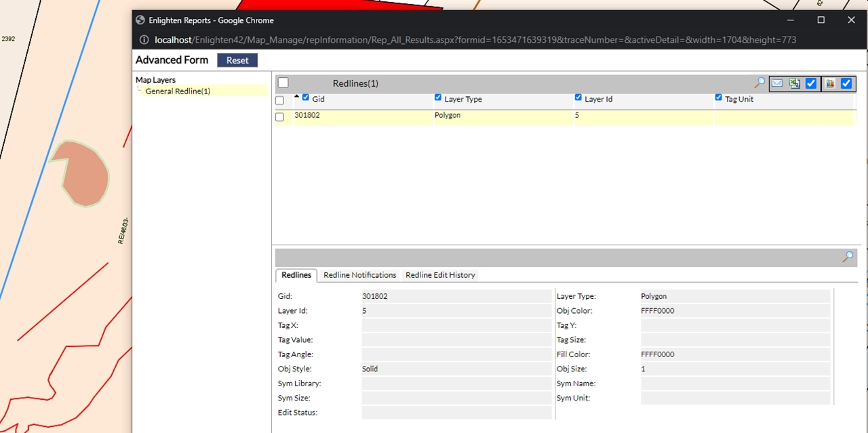Click the site info icon in address bar
The image size is (868, 433).
click(144, 40)
